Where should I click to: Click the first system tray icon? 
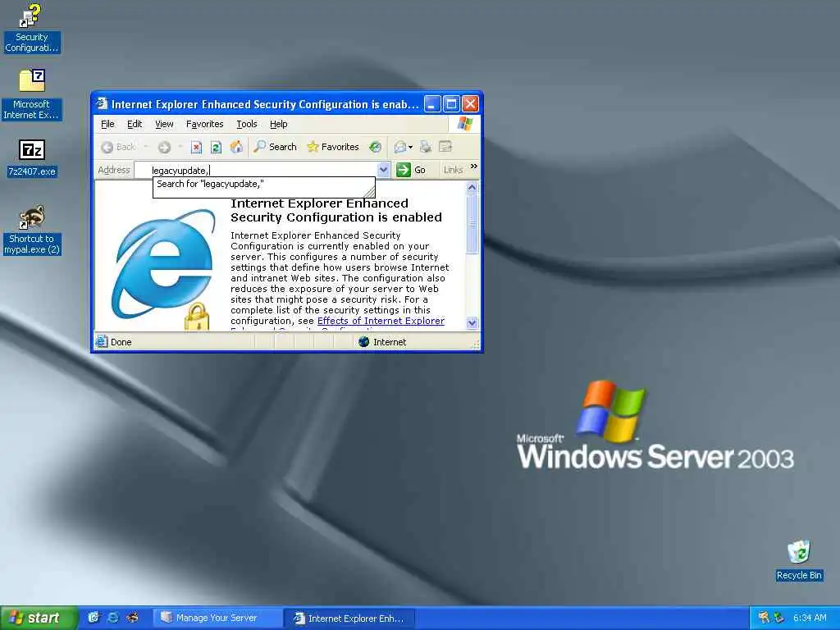click(x=764, y=618)
